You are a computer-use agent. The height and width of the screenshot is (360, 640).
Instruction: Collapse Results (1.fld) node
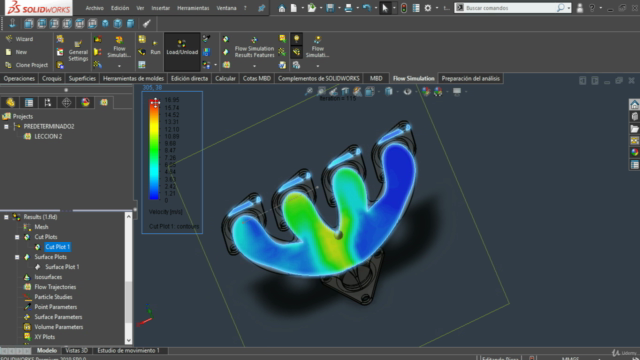click(x=6, y=217)
